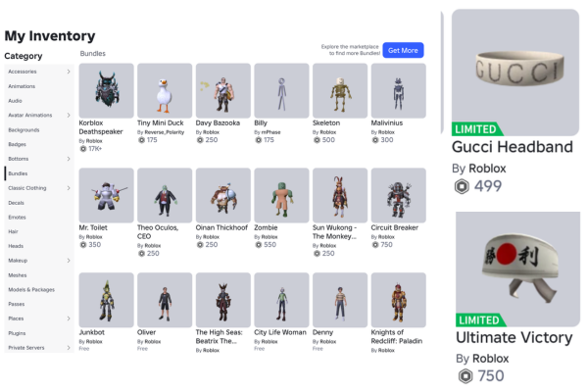Expand the Accessories category chevron
This screenshot has width=588, height=392.
point(69,72)
